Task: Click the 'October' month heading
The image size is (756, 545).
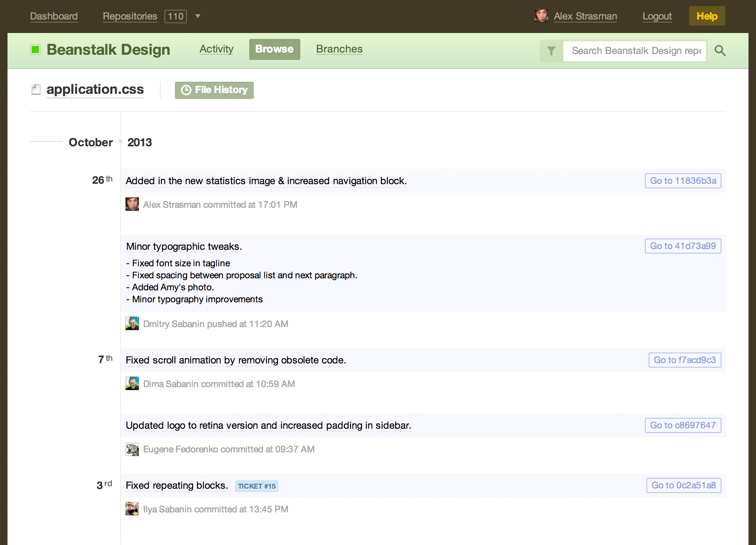Action: 91,142
